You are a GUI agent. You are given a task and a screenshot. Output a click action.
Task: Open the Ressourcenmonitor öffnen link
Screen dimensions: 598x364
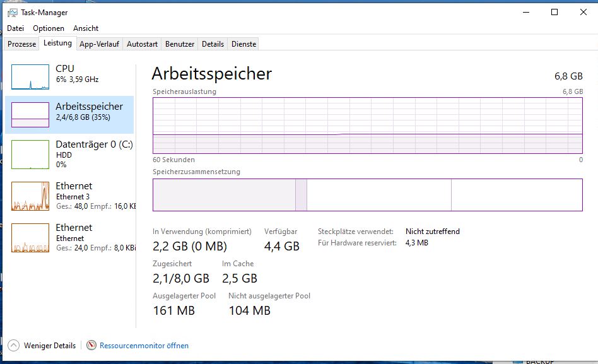144,346
